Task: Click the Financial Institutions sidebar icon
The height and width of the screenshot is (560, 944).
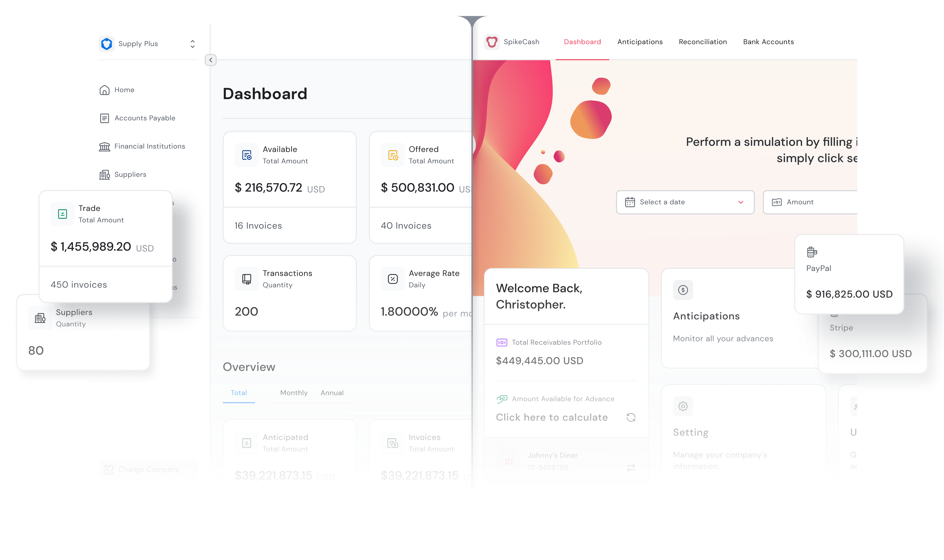Action: pyautogui.click(x=105, y=146)
